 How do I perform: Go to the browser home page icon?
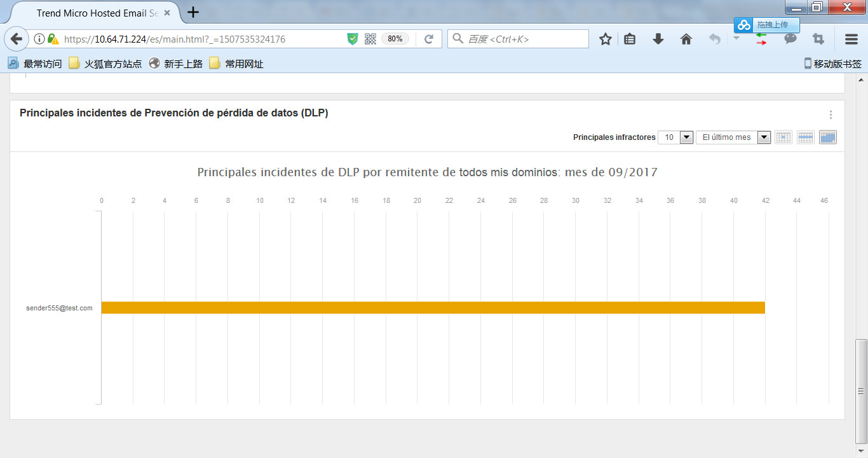(686, 39)
